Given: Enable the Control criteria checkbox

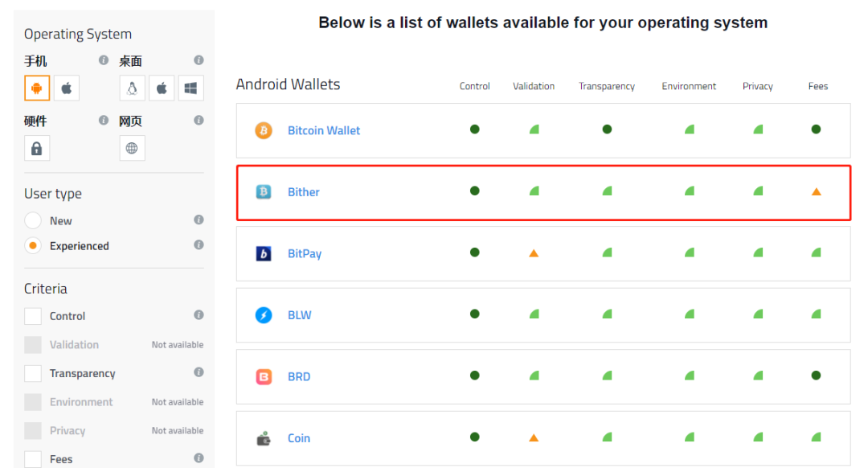Looking at the screenshot, I should click(33, 316).
